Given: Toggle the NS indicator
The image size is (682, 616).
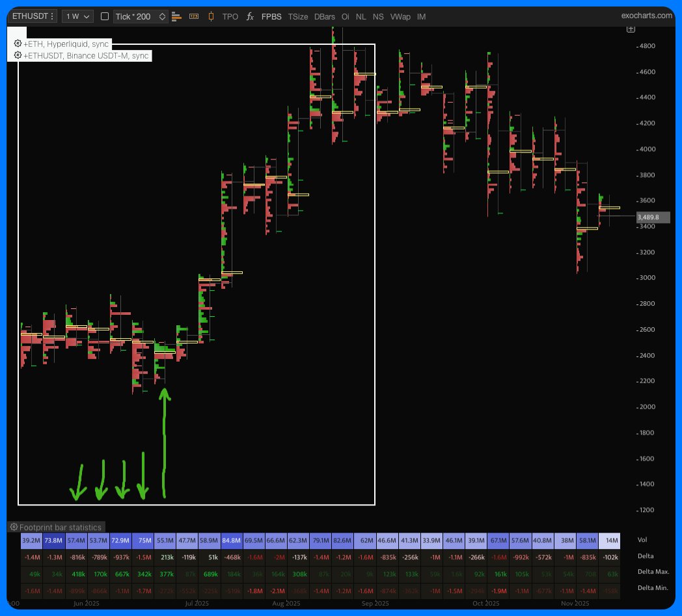Looking at the screenshot, I should coord(378,16).
